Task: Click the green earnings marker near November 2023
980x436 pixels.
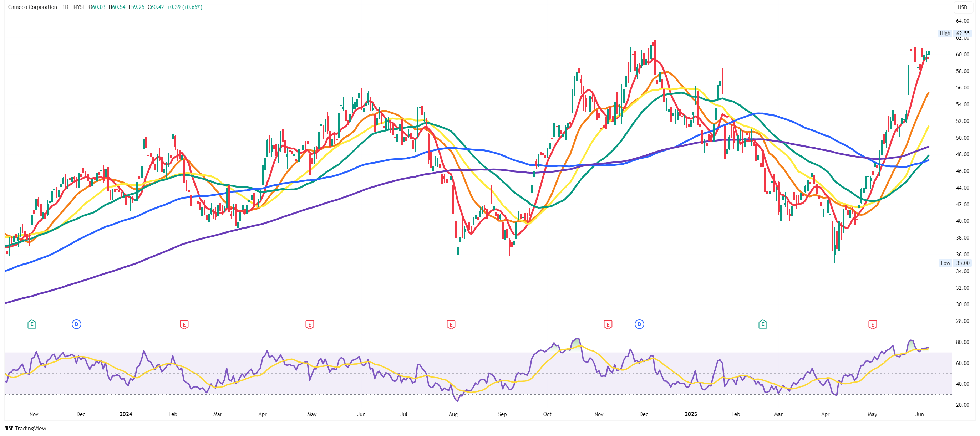Action: 32,324
